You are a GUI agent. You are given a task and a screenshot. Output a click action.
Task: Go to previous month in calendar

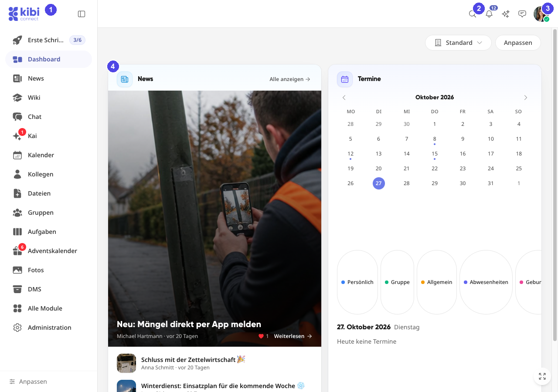(x=344, y=98)
